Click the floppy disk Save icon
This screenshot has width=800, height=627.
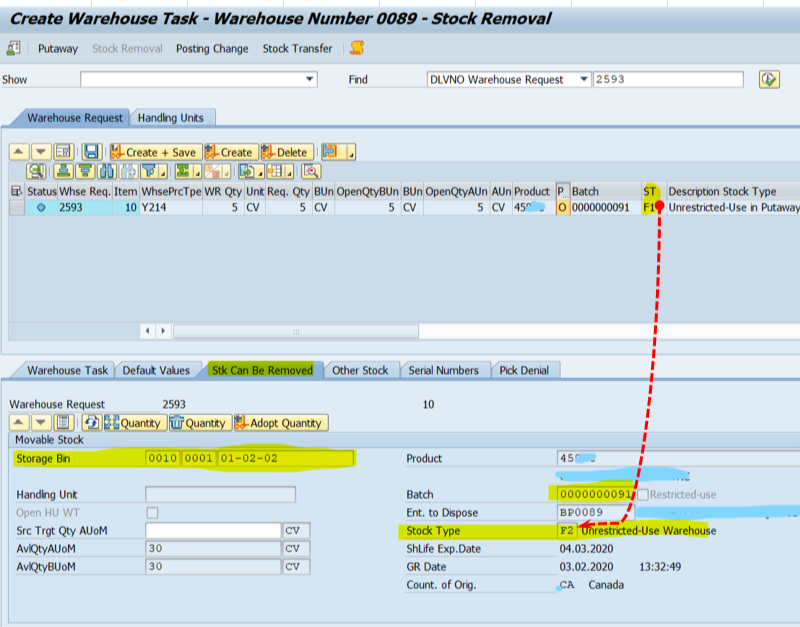(91, 152)
